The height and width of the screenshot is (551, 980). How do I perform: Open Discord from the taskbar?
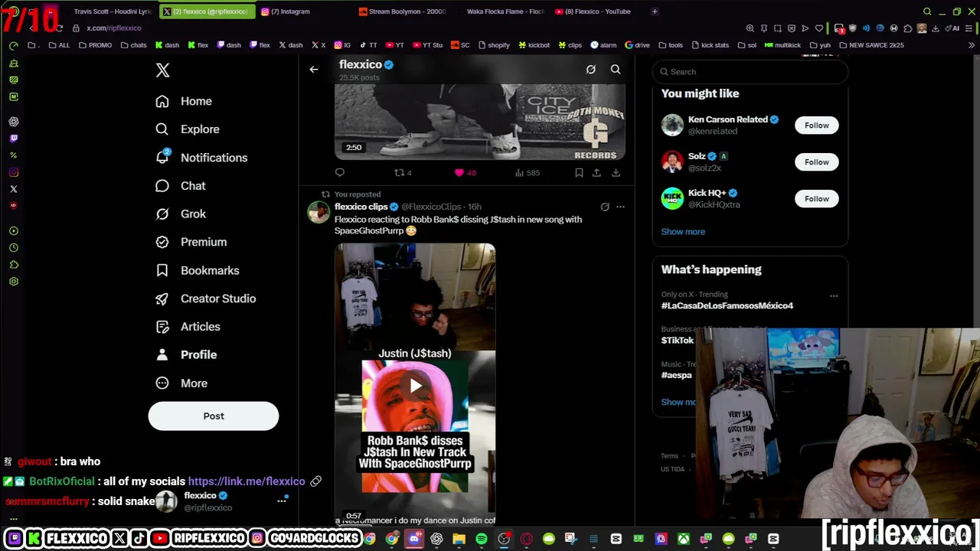coord(414,539)
